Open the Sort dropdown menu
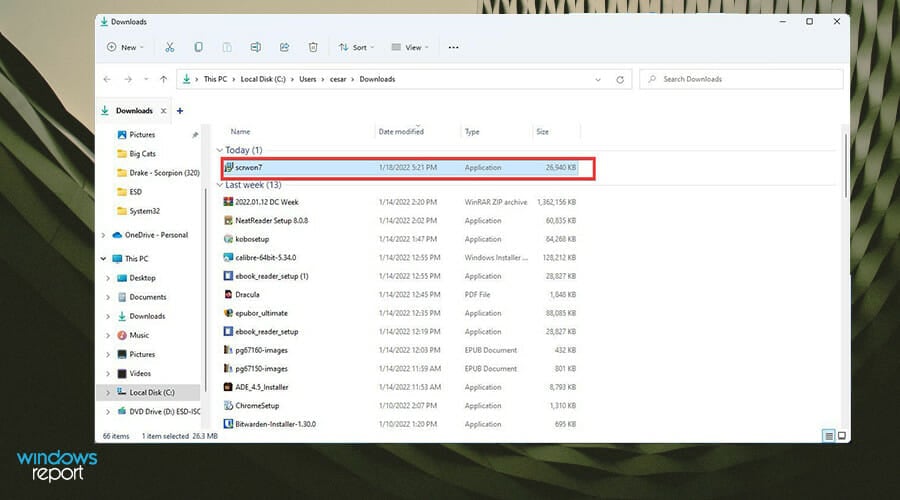The height and width of the screenshot is (500, 900). tap(354, 47)
